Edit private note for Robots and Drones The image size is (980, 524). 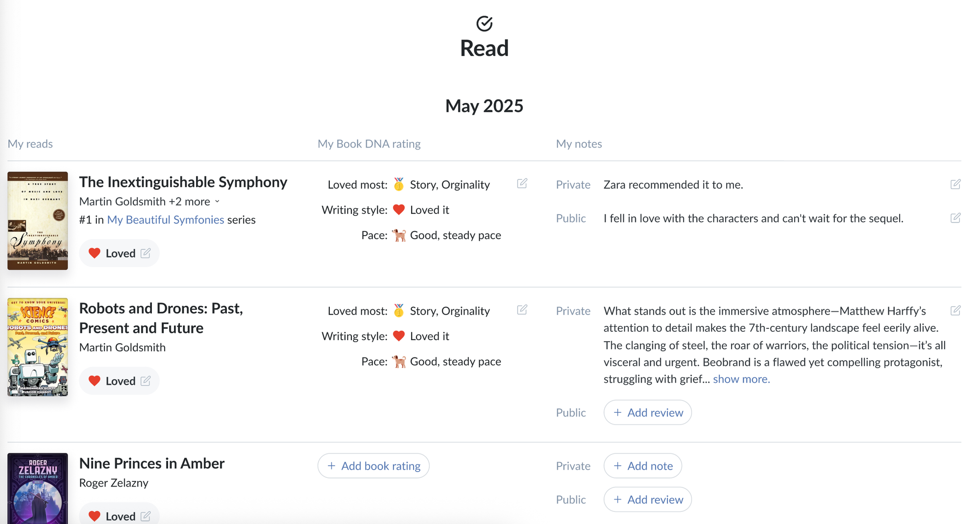click(955, 310)
